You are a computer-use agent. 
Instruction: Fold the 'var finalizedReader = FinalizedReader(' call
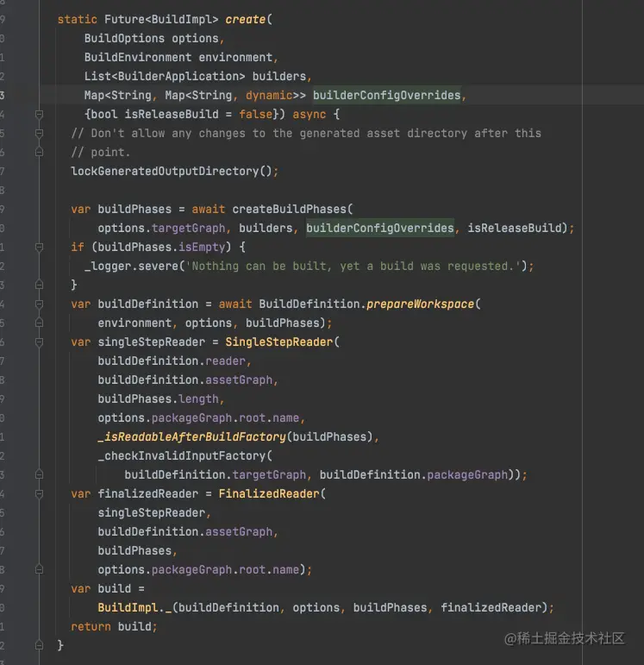(39, 493)
